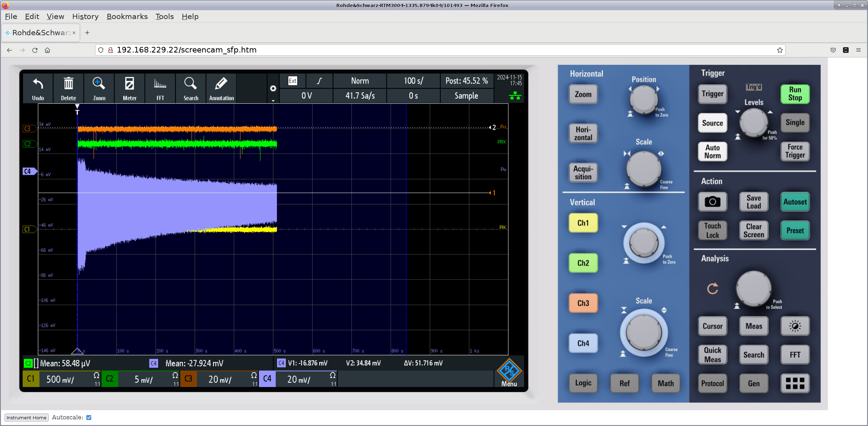Click the toolbar settings gear
This screenshot has width=868, height=426.
click(x=273, y=88)
